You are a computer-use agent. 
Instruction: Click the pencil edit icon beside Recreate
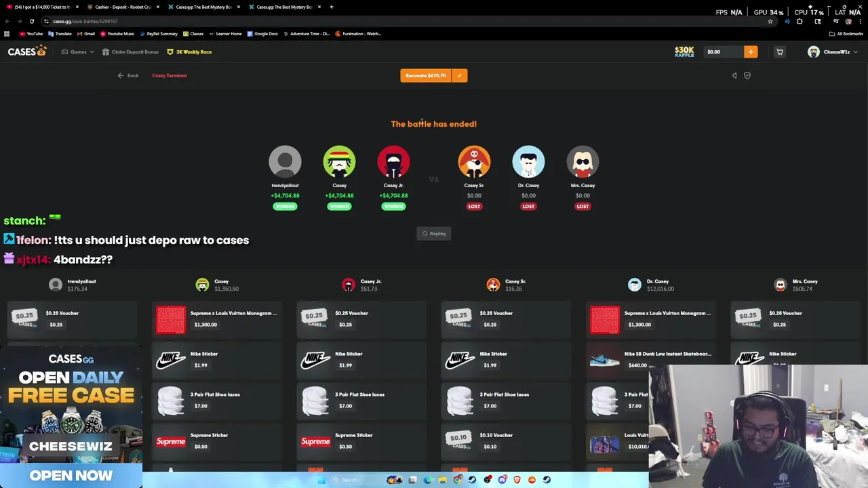[x=460, y=75]
